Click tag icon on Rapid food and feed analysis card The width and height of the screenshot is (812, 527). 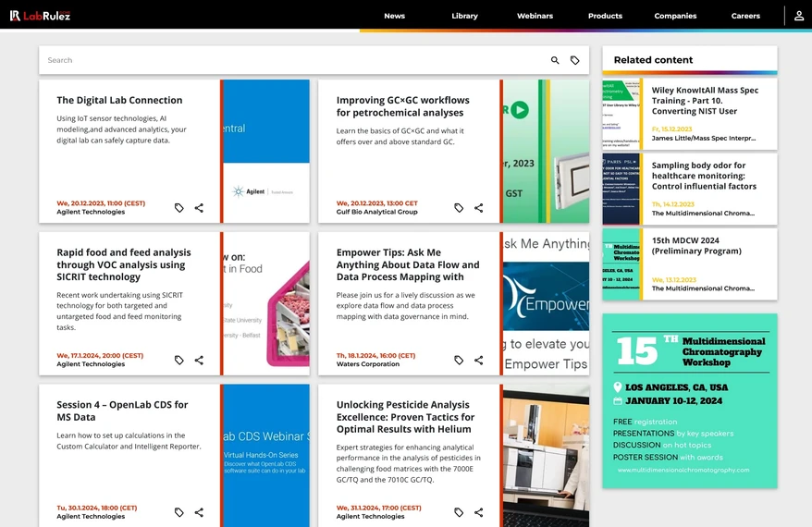179,360
